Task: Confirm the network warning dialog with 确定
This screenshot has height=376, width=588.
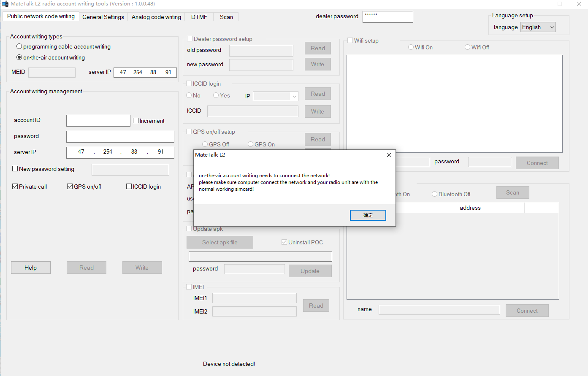Action: click(368, 215)
